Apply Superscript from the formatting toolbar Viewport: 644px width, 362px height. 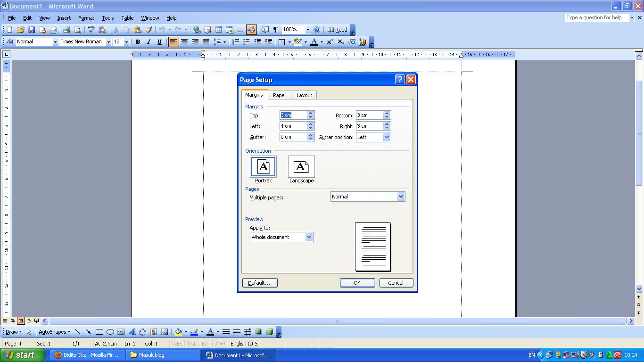pyautogui.click(x=330, y=42)
